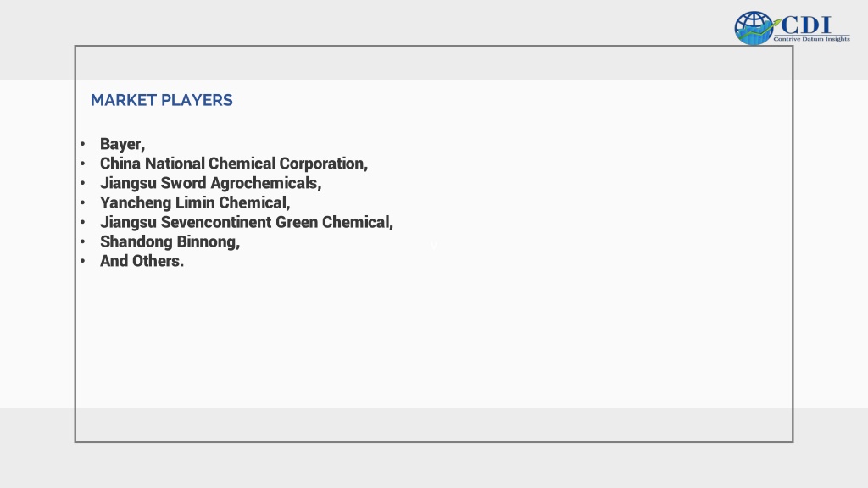The image size is (868, 488).
Task: Click the Bayer list entry
Action: click(122, 144)
